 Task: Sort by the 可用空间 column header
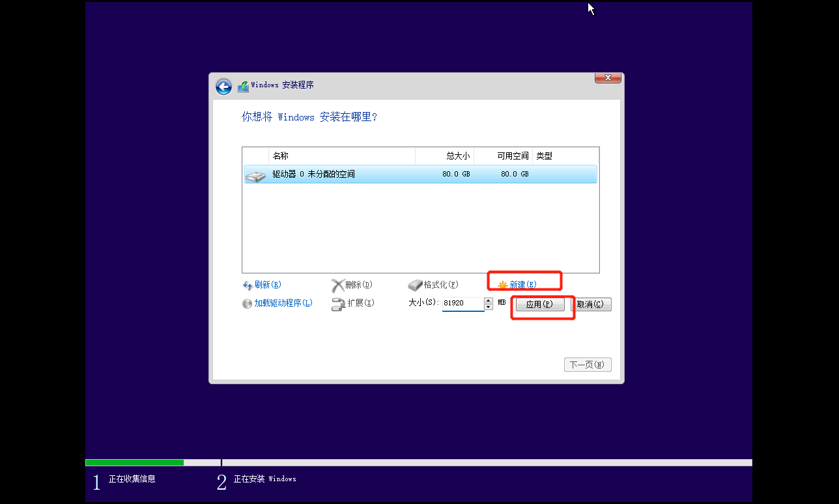(503, 156)
